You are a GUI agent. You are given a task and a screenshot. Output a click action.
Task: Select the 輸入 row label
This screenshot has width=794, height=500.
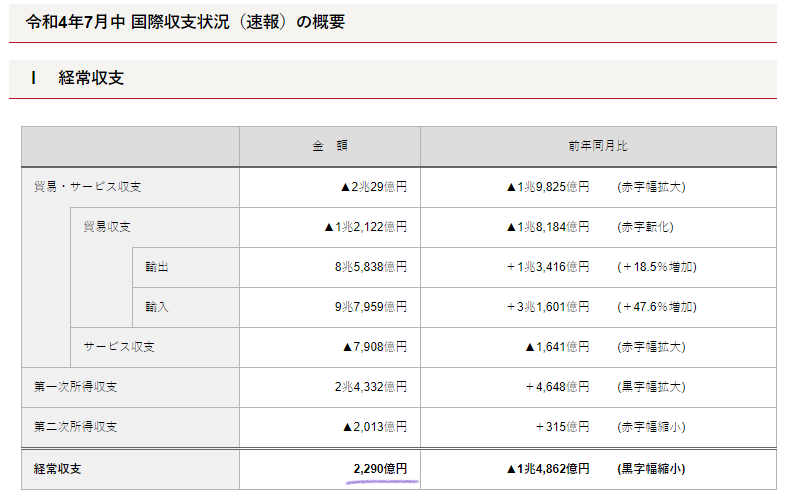click(156, 307)
